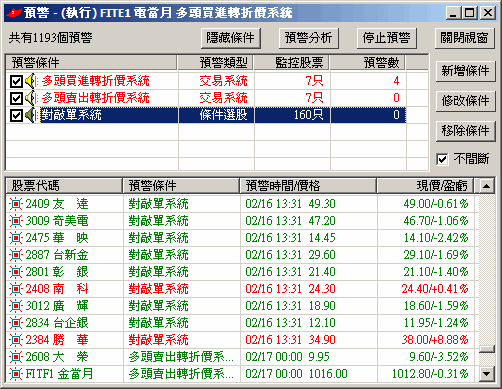Click alert icon beside 2834 台企銀

[16, 323]
